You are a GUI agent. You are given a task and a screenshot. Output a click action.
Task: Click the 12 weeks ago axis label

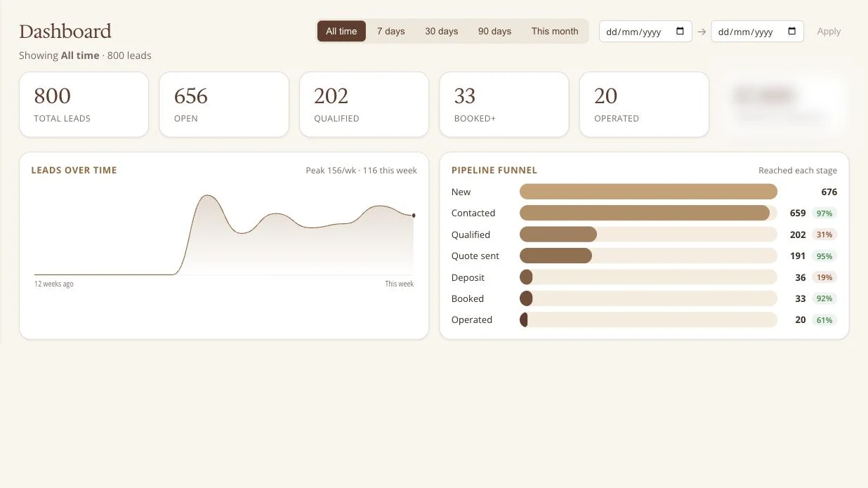click(x=54, y=284)
